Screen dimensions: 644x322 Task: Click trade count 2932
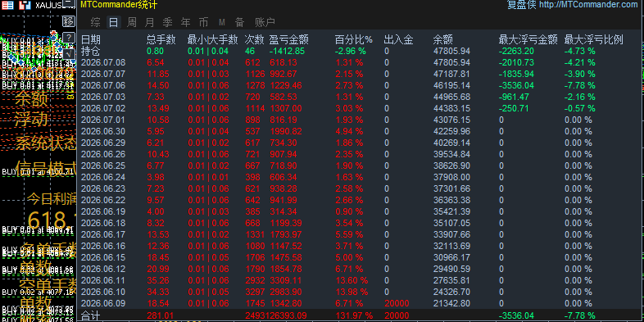click(255, 280)
